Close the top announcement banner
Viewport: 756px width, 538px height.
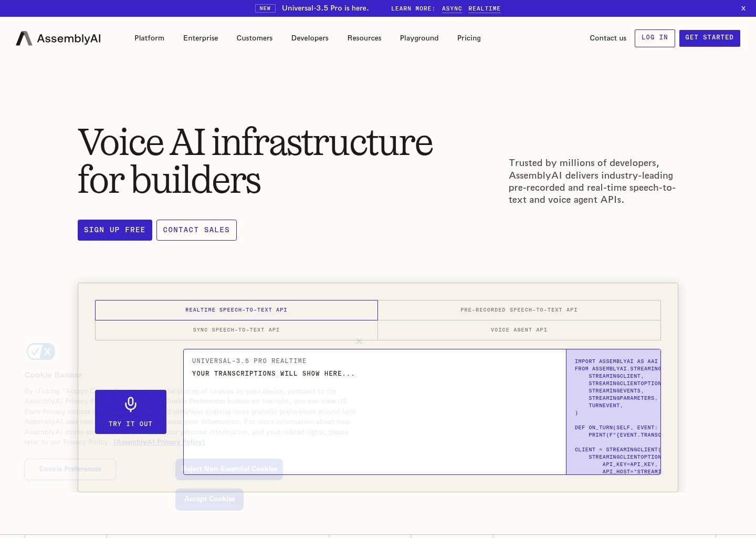click(743, 8)
